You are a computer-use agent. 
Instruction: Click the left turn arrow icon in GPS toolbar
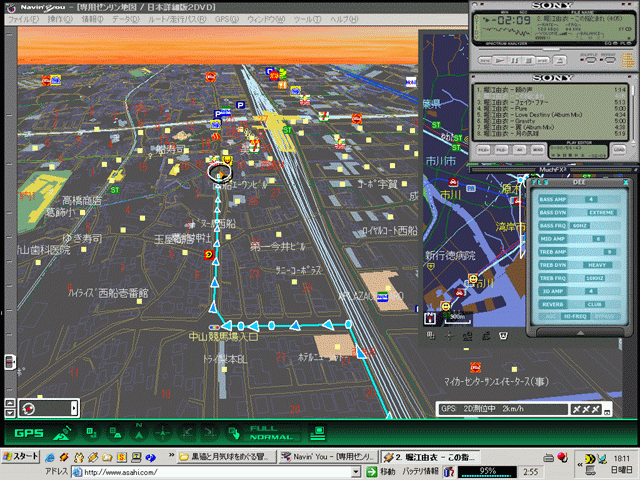click(x=187, y=433)
